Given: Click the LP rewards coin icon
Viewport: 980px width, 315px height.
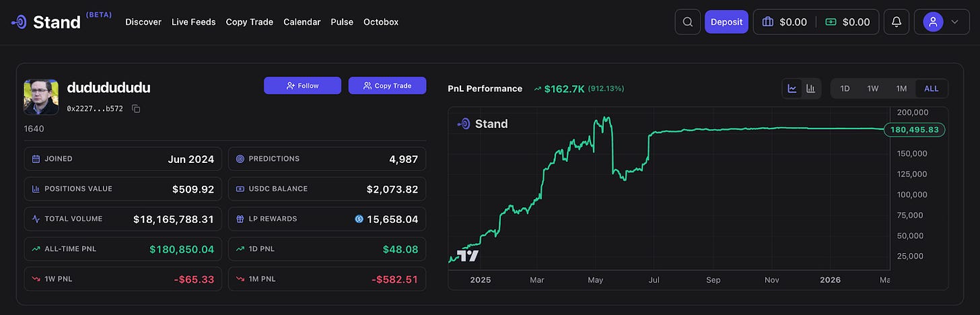Looking at the screenshot, I should click(359, 219).
